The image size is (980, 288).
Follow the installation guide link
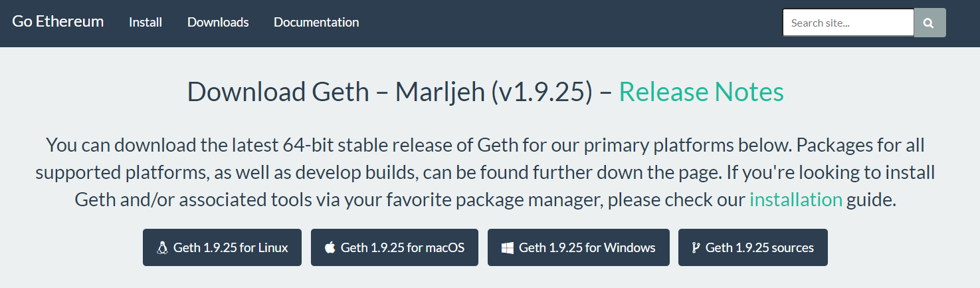click(796, 199)
